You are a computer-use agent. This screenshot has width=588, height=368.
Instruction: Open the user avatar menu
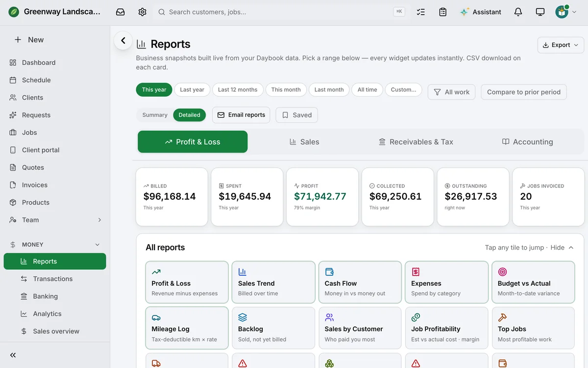[x=566, y=12]
